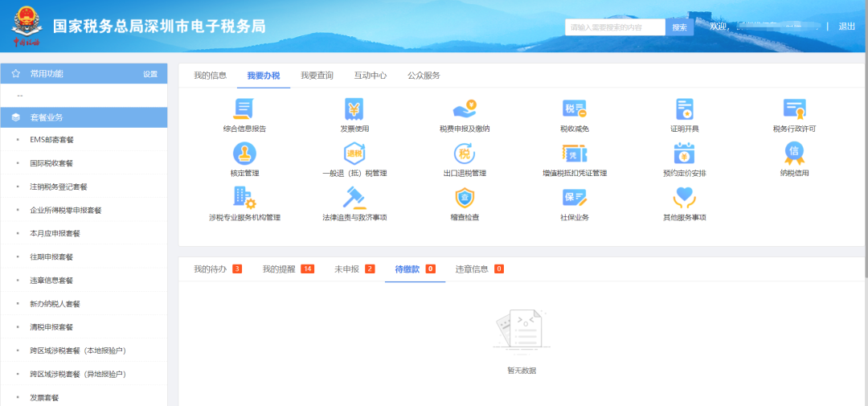This screenshot has height=406, width=868.
Task: Switch to the 互动中心 tab
Action: (371, 76)
